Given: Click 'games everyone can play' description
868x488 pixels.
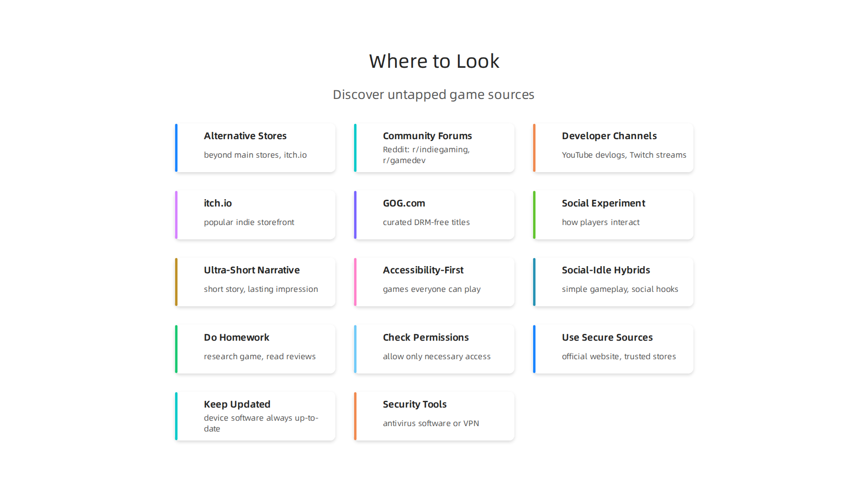Looking at the screenshot, I should coord(431,289).
